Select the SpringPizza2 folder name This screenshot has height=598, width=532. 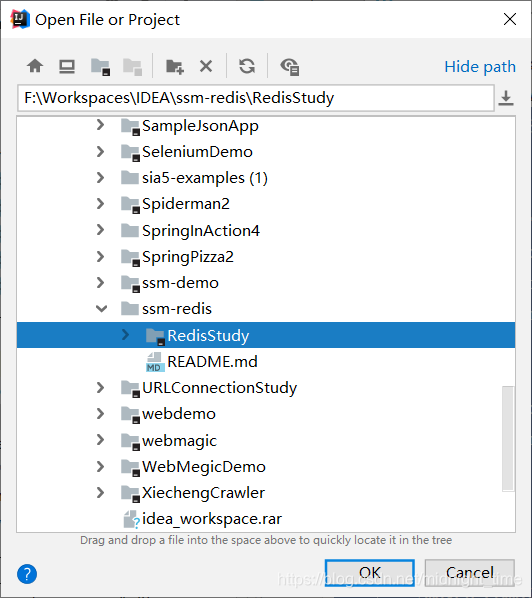188,257
